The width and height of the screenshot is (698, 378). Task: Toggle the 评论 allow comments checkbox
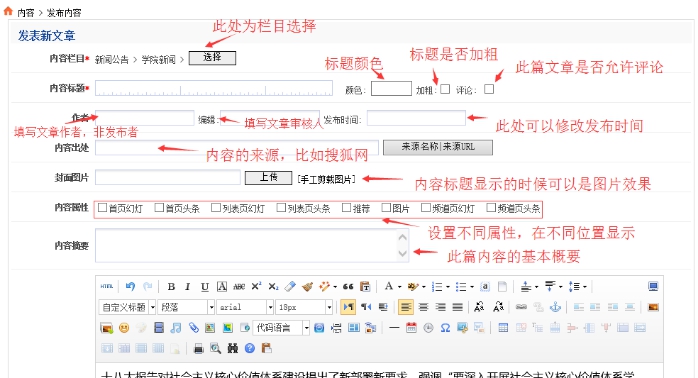point(489,89)
